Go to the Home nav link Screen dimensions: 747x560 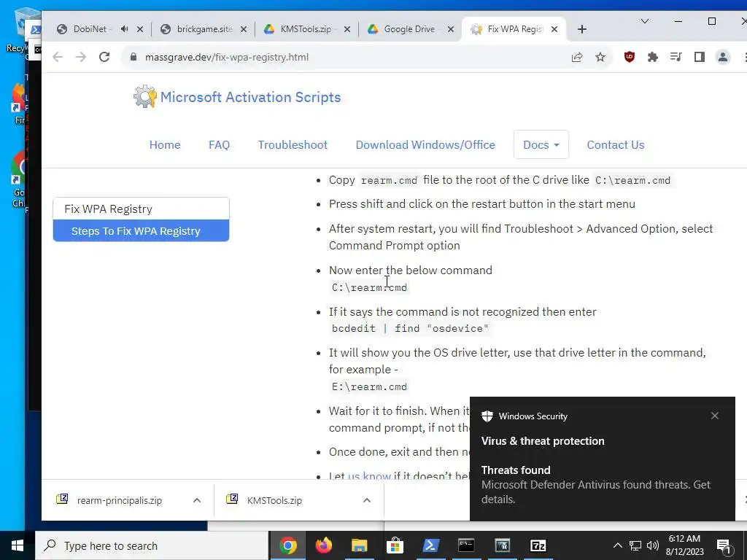pos(165,145)
